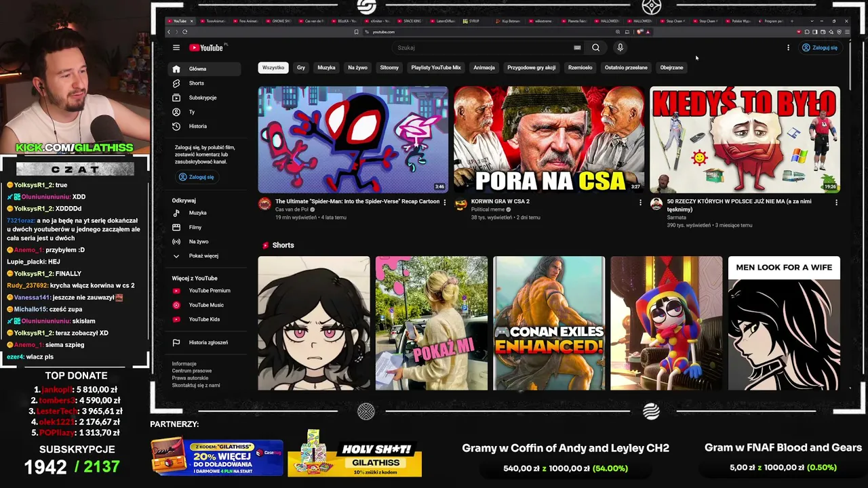The image size is (868, 488).
Task: Open the KORWIN GRA W CSA 2 title
Action: point(500,201)
